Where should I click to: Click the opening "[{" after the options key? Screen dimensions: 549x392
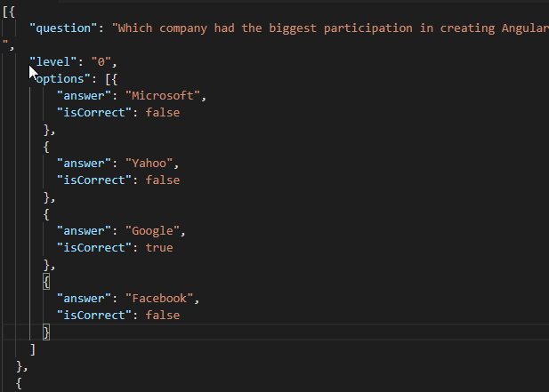tap(111, 79)
